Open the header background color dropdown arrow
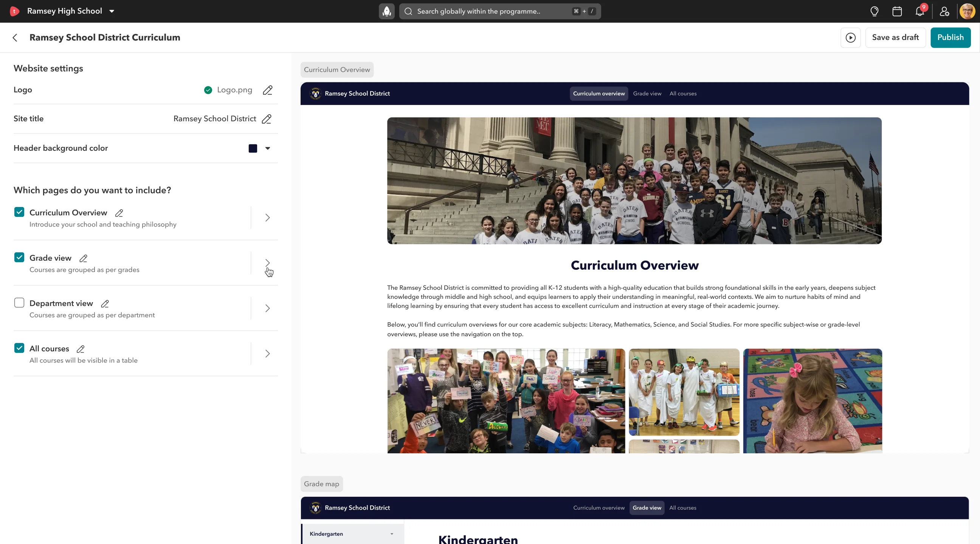Viewport: 980px width, 544px height. point(268,148)
